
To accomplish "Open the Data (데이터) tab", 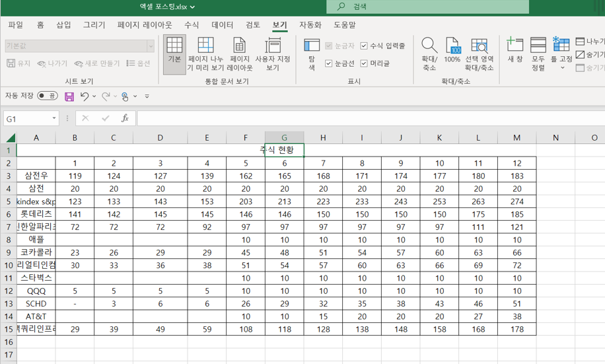I will click(x=222, y=25).
